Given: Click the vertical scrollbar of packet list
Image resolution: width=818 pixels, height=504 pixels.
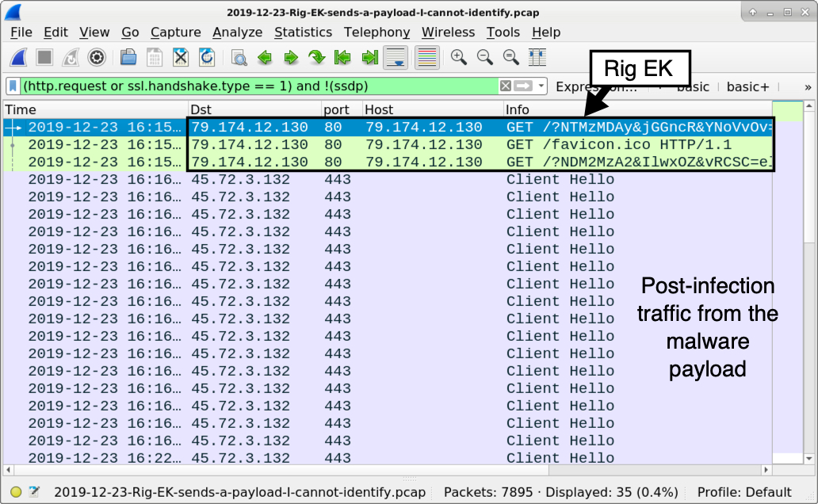Looking at the screenshot, I should (x=808, y=282).
